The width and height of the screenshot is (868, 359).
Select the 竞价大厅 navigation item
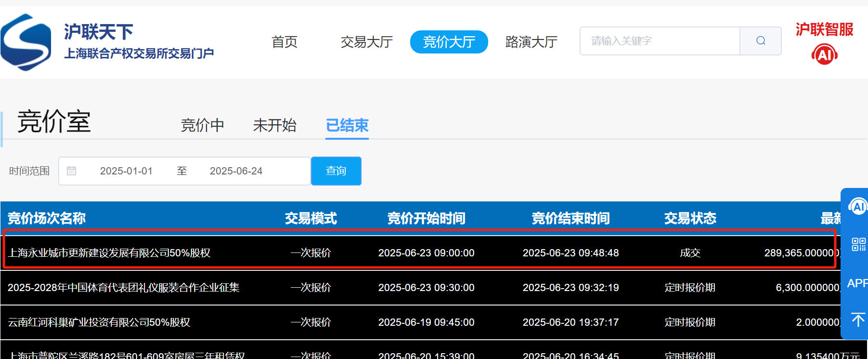[449, 42]
